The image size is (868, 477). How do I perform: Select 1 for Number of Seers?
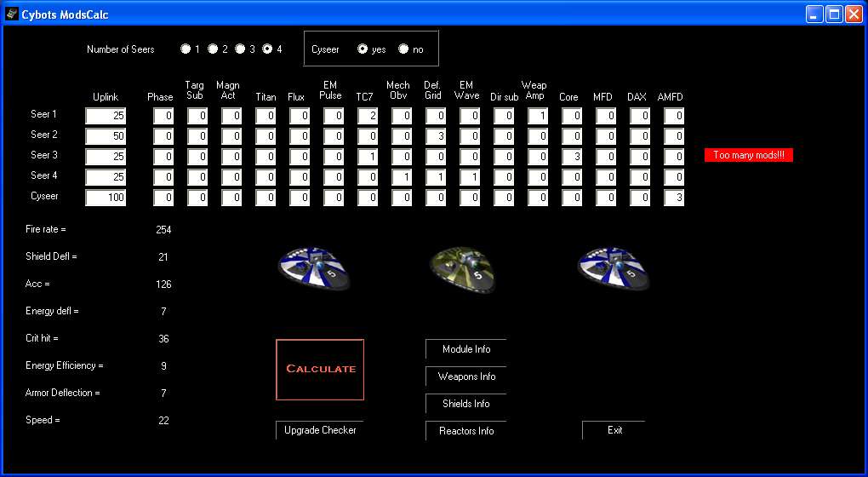(186, 49)
